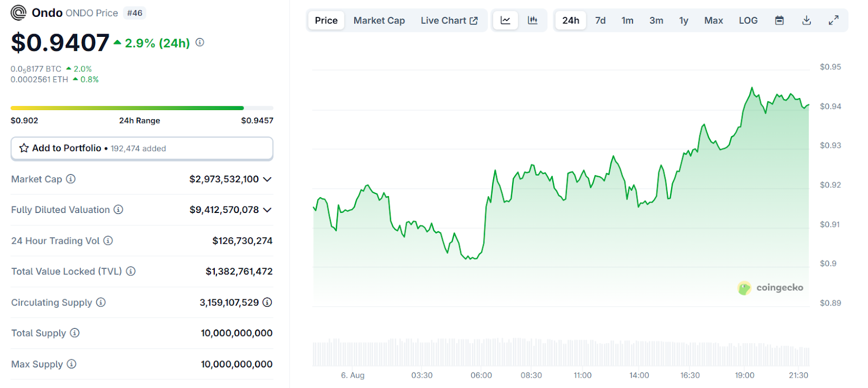This screenshot has width=868, height=388.
Task: Select the Price chart tab
Action: pos(326,21)
